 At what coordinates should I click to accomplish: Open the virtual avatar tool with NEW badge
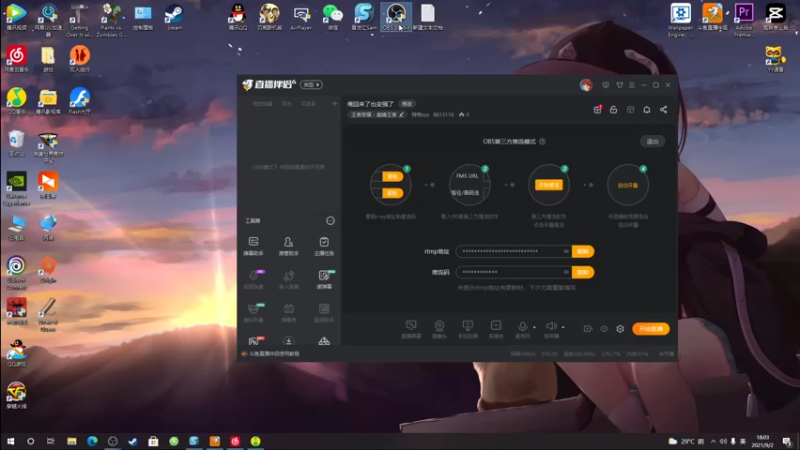pos(253,312)
